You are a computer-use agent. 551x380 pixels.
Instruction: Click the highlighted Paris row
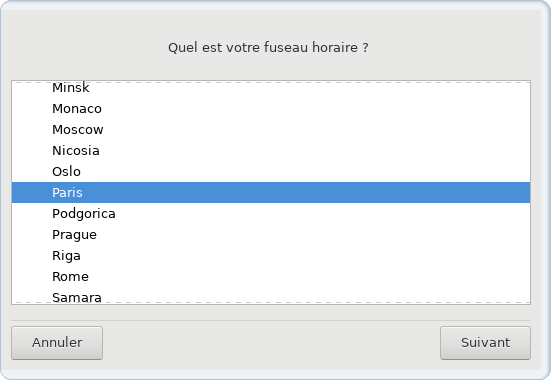pos(271,193)
